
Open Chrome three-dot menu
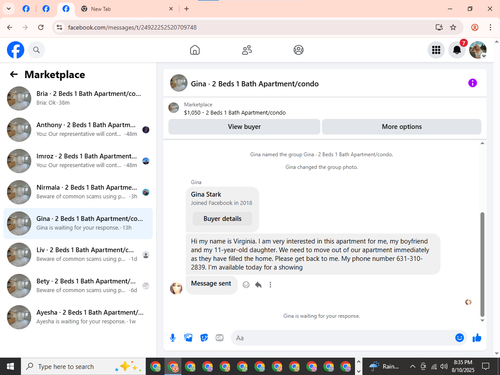[x=490, y=27]
